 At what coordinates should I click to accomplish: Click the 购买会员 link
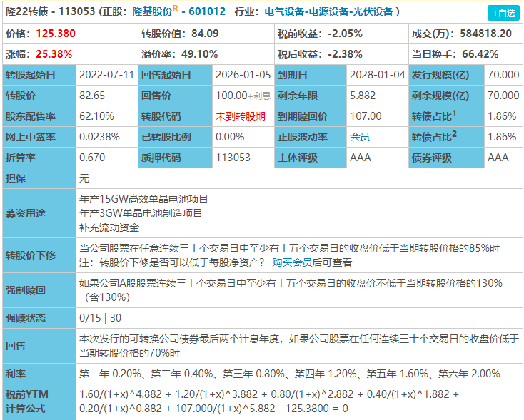click(292, 262)
